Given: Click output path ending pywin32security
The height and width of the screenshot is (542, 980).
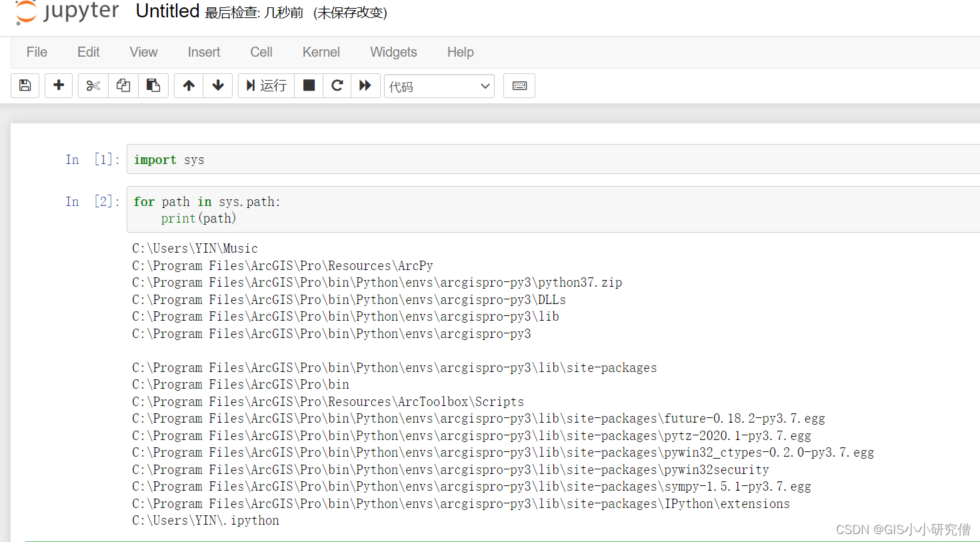Looking at the screenshot, I should (451, 470).
